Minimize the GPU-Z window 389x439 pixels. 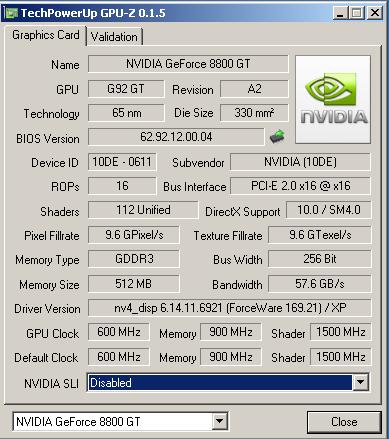[x=340, y=13]
